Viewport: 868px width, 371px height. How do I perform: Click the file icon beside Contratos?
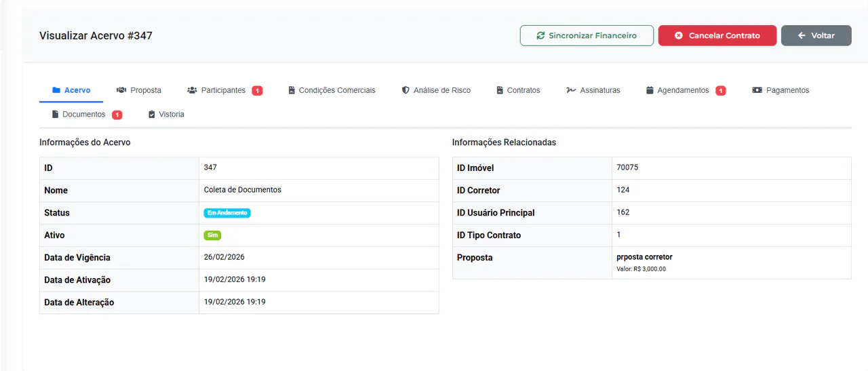[x=500, y=90]
